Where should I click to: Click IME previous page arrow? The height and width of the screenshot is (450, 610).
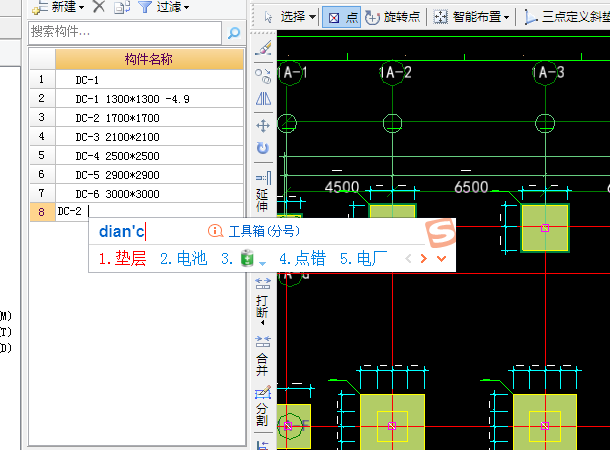coord(408,258)
